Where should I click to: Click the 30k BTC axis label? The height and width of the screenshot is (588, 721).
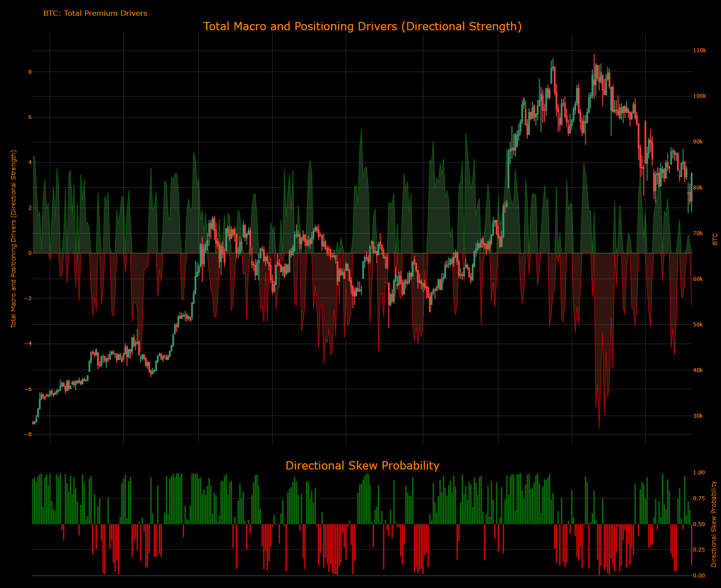(x=698, y=416)
